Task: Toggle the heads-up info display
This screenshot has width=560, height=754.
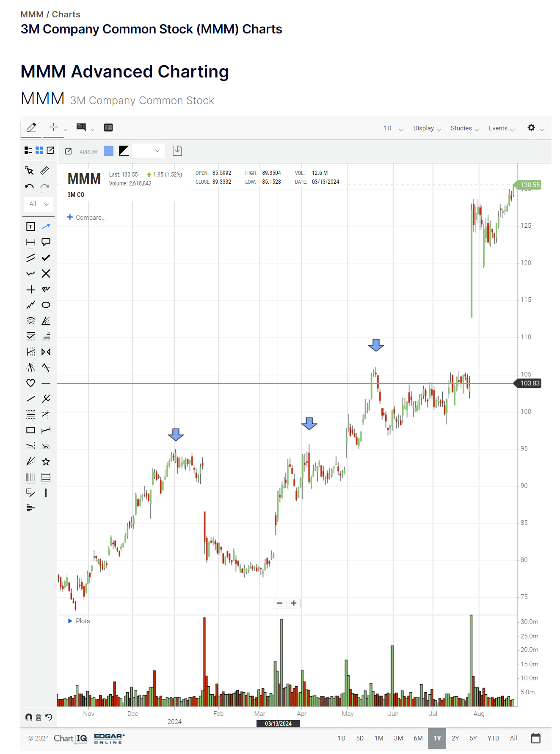Action: tap(81, 127)
